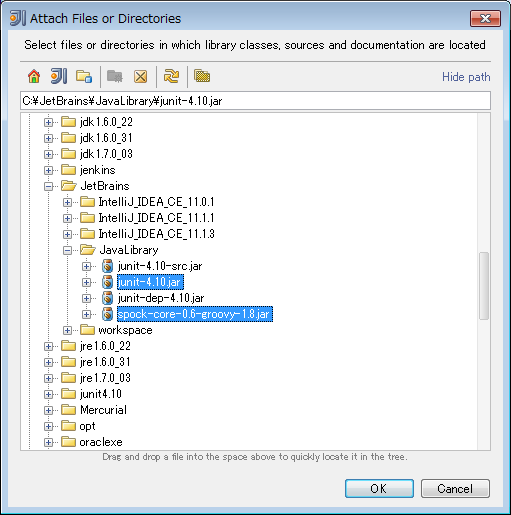Go to Home directory icon
This screenshot has width=511, height=515.
pyautogui.click(x=34, y=76)
